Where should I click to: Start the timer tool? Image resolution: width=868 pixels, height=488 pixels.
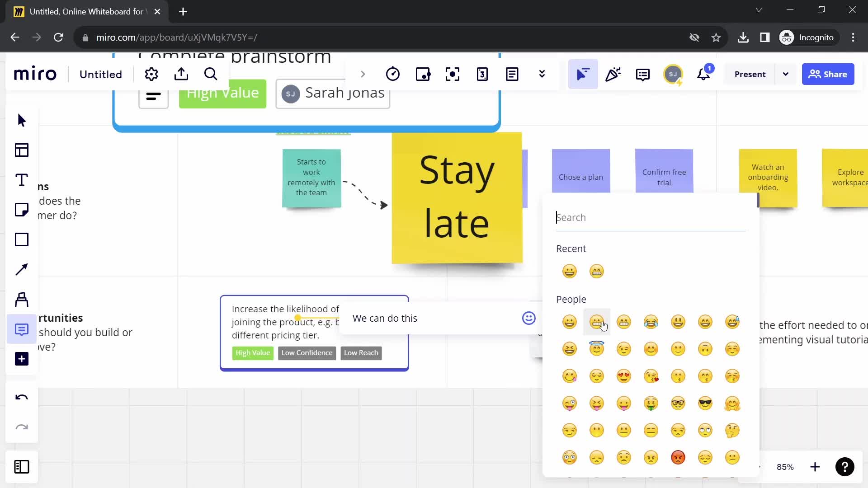click(393, 74)
